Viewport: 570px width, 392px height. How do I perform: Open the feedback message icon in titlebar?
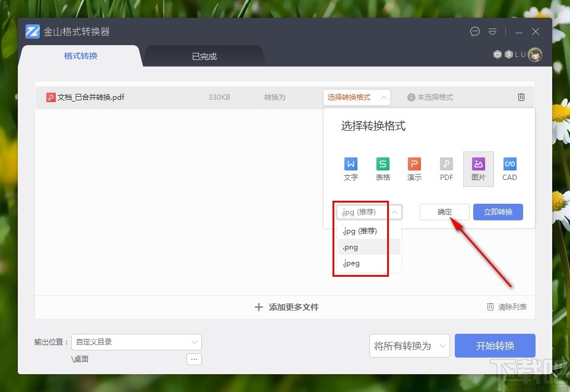click(x=474, y=31)
